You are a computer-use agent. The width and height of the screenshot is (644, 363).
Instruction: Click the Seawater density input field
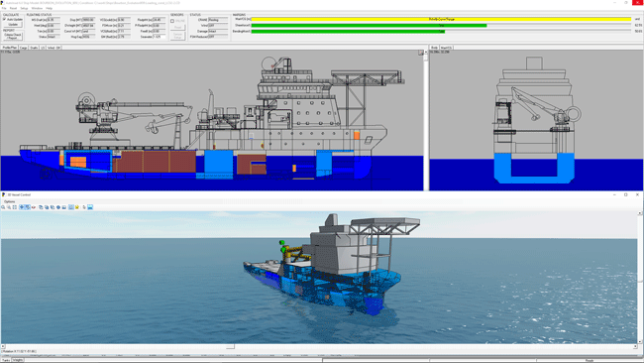click(x=160, y=37)
